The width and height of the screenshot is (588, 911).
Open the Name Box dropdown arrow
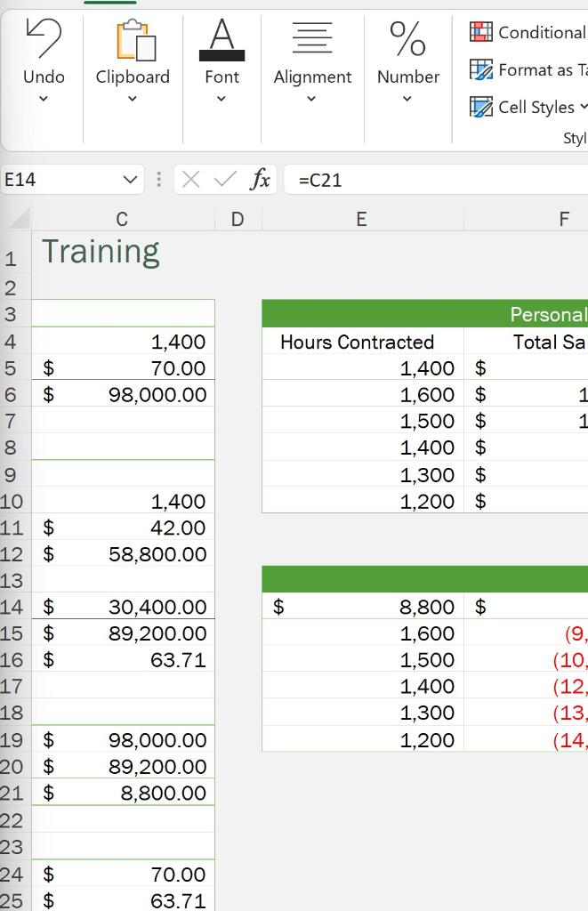(x=131, y=180)
